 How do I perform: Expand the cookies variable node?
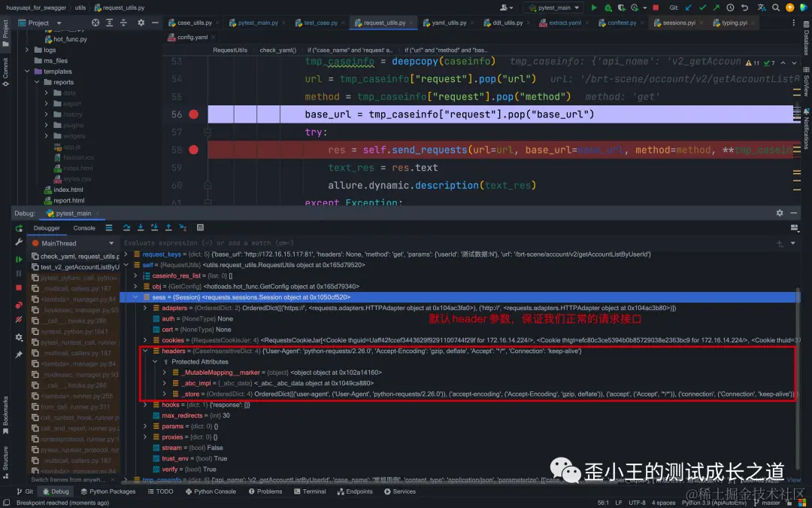(x=145, y=340)
